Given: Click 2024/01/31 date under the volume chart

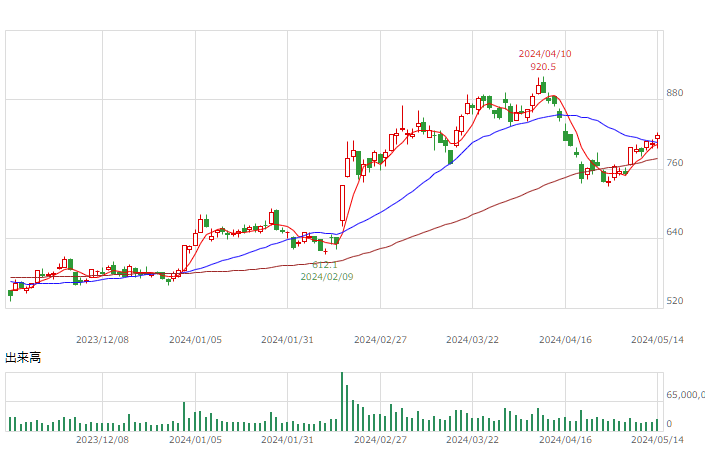Looking at the screenshot, I should coord(287,440).
